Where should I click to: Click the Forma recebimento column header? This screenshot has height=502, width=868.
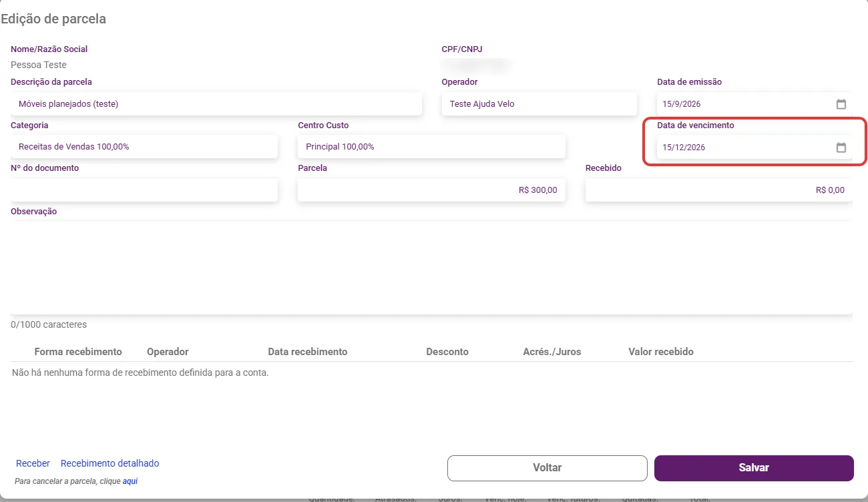point(78,352)
